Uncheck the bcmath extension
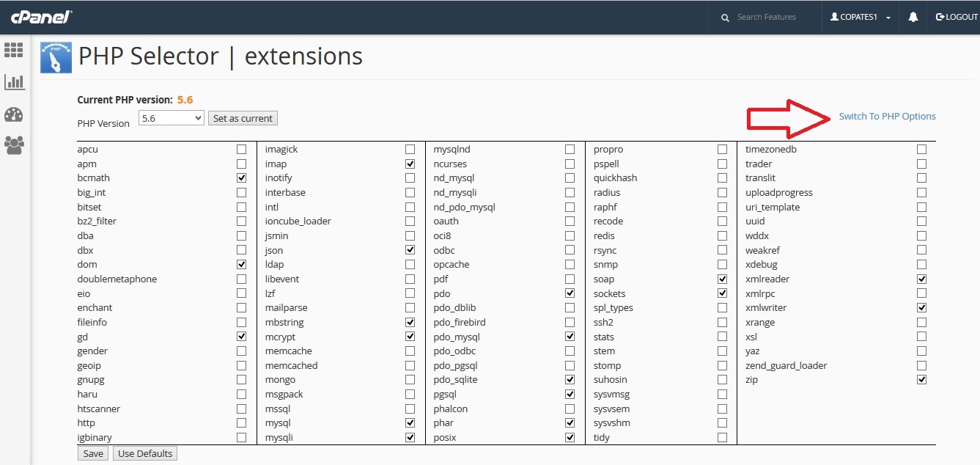This screenshot has width=980, height=465. point(241,178)
